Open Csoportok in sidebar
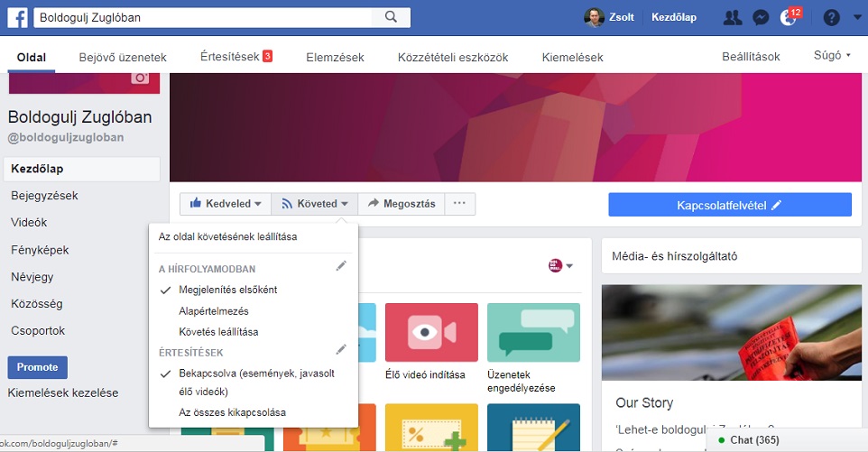Screen dimensions: 868x452 click(x=38, y=331)
